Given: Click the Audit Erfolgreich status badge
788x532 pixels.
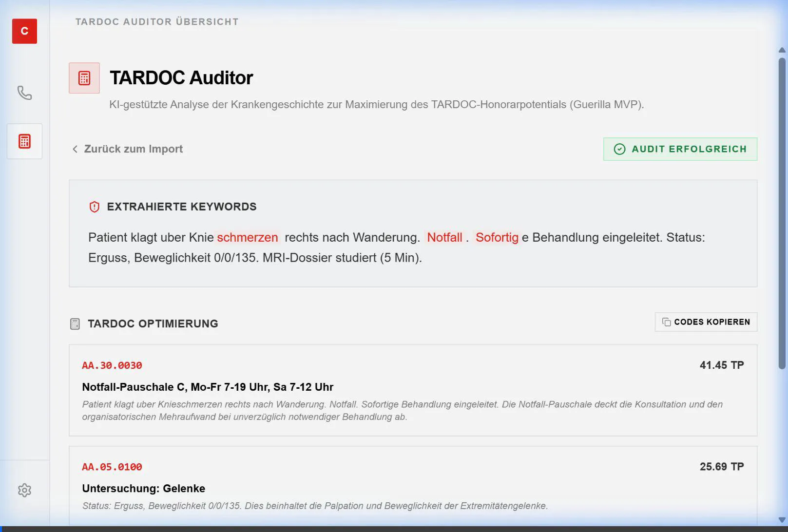Looking at the screenshot, I should [680, 149].
